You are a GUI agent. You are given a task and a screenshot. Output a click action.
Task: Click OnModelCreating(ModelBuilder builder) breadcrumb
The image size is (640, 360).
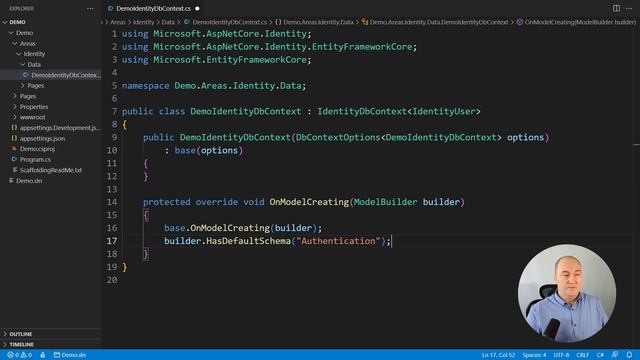pos(576,22)
